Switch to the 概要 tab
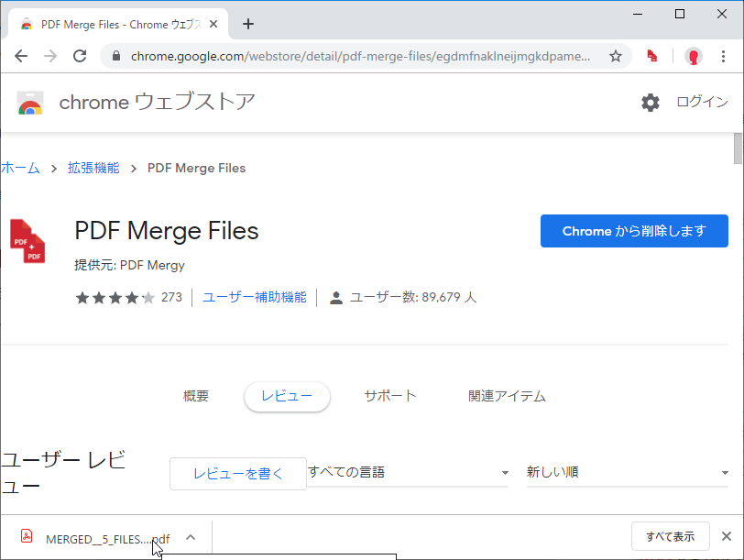This screenshot has height=560, width=744. (x=195, y=396)
